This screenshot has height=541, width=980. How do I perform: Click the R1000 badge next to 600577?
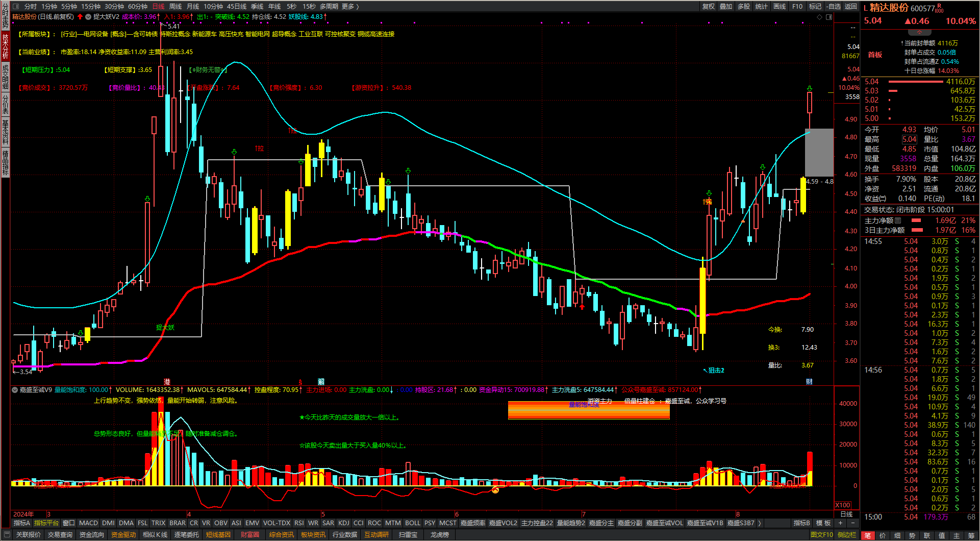[x=940, y=8]
